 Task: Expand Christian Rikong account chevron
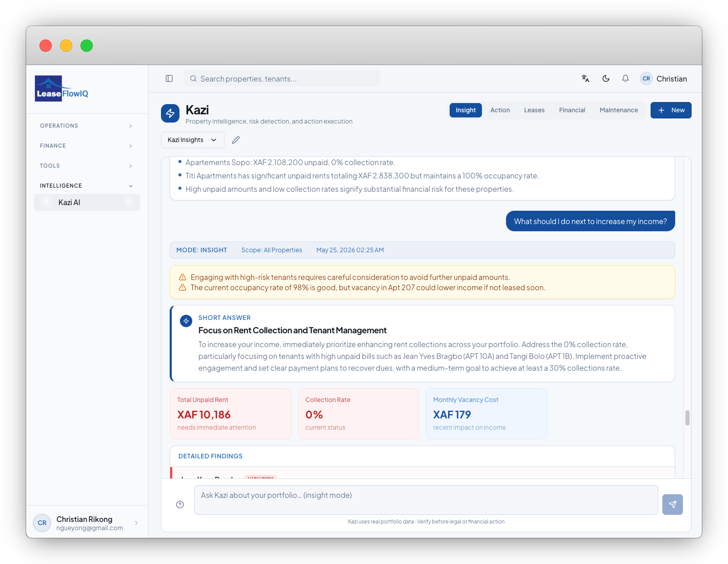click(136, 523)
